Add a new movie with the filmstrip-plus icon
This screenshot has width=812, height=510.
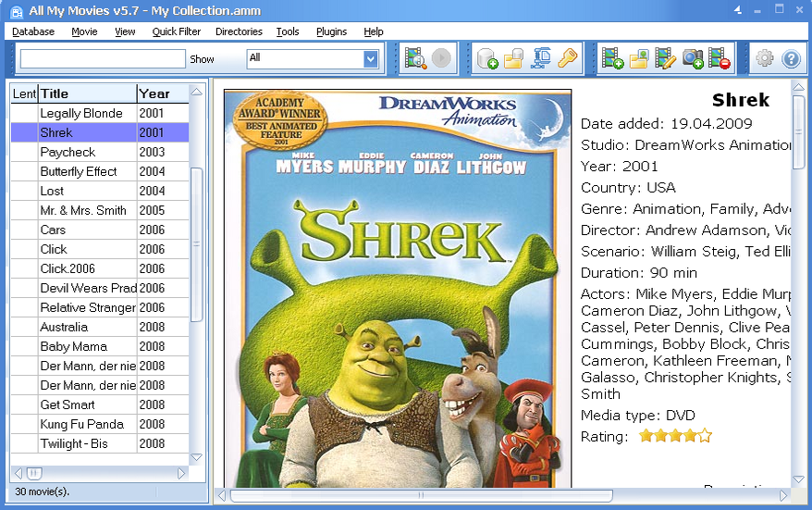click(x=612, y=58)
